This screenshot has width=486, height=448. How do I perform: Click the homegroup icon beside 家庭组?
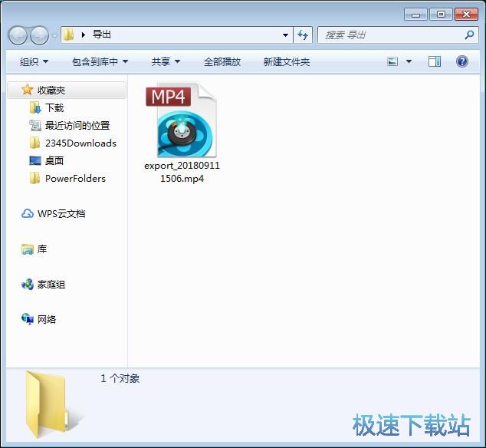[28, 285]
